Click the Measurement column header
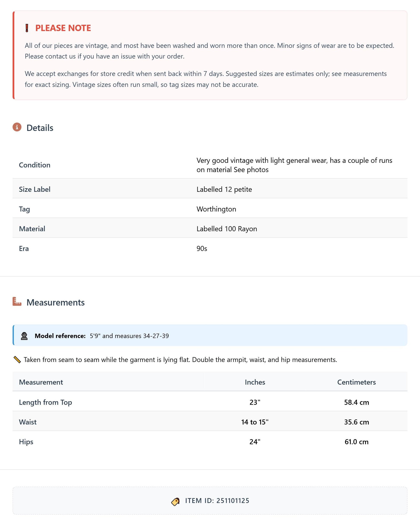Image resolution: width=420 pixels, height=525 pixels. tap(41, 382)
